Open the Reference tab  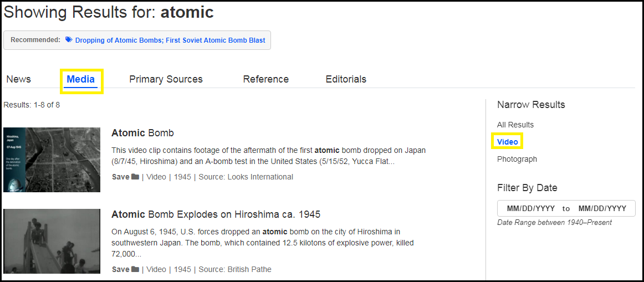point(265,79)
